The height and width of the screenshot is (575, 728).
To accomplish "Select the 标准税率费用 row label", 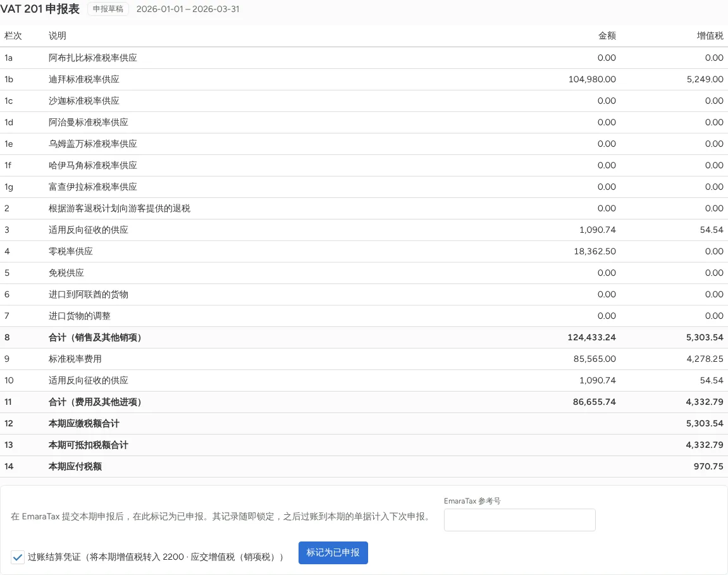I will click(75, 359).
